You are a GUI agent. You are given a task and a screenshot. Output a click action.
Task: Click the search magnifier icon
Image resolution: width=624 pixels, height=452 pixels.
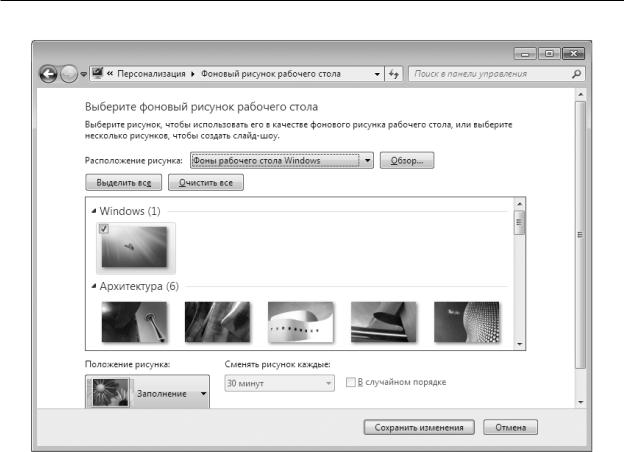(x=577, y=74)
